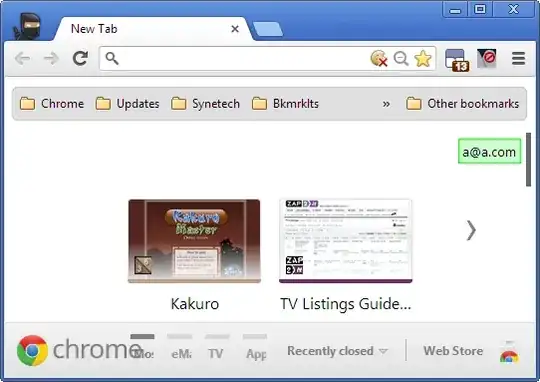Minimize the Chrome window
Image resolution: width=540 pixels, height=382 pixels.
(455, 9)
